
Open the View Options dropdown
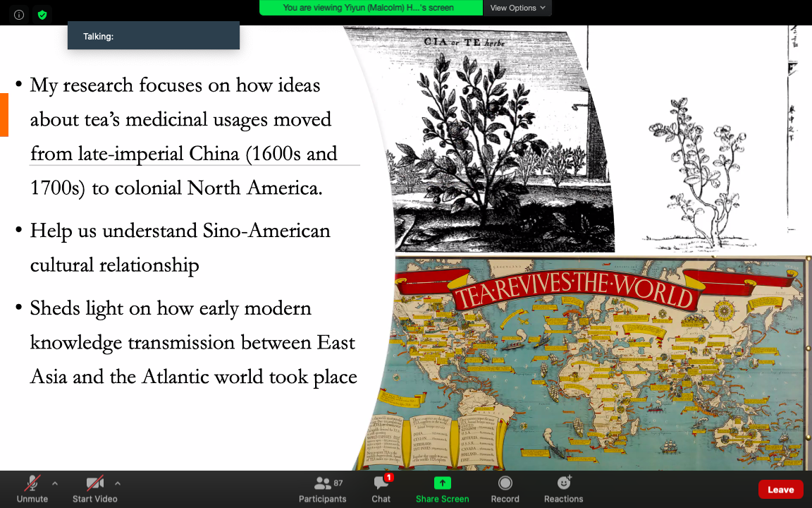pos(517,8)
